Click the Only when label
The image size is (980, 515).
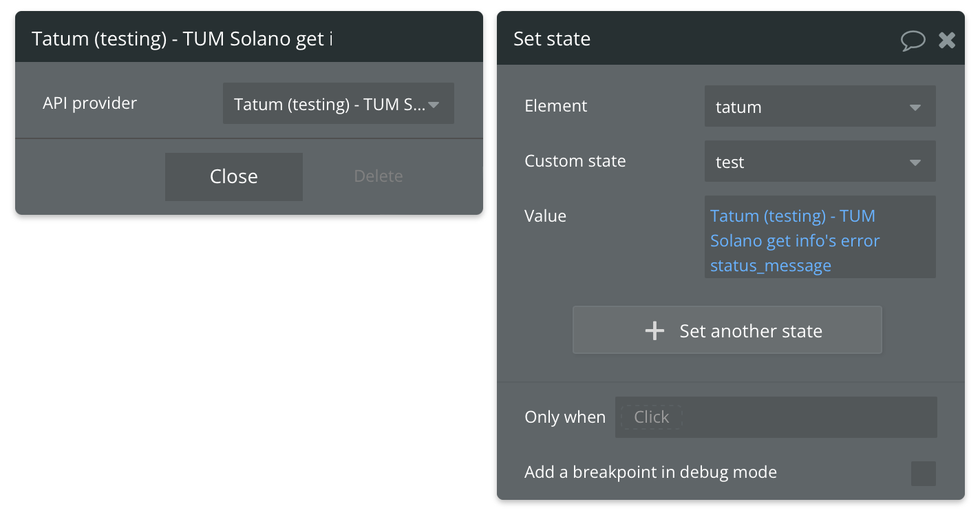565,417
